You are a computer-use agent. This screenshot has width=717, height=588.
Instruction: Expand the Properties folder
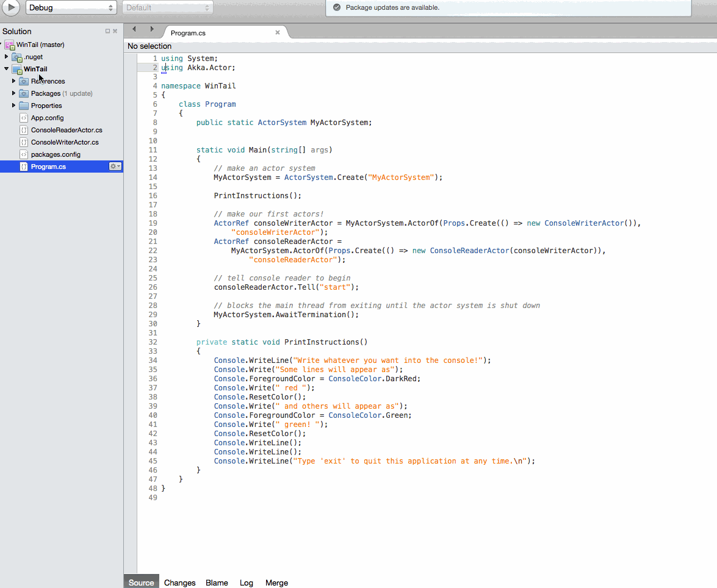coord(14,106)
